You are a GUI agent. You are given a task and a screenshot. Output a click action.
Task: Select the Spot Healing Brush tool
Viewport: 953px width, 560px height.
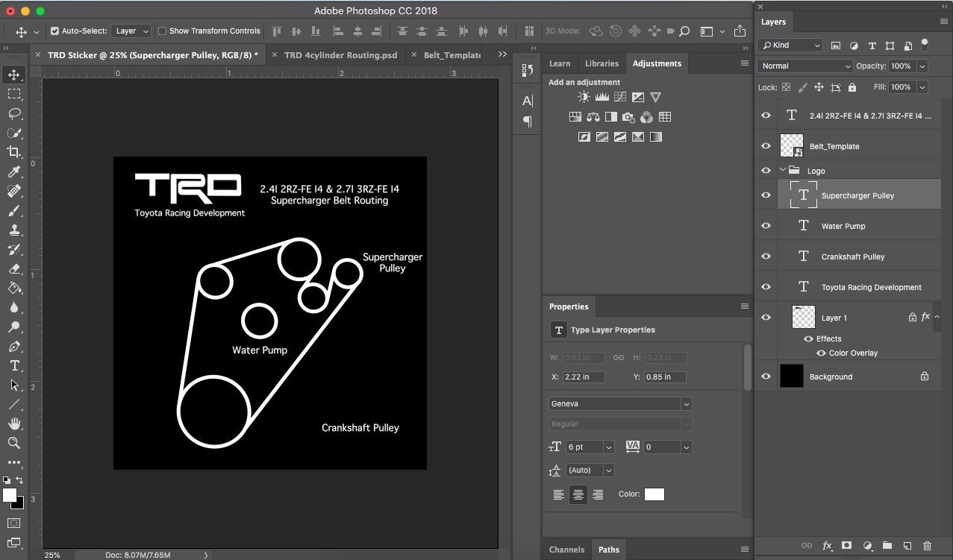[13, 192]
